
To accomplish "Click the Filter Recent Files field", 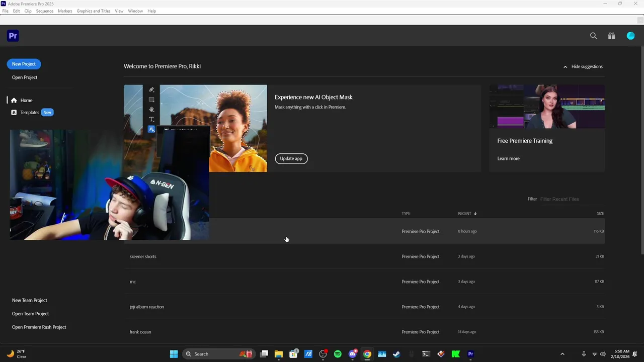I will [572, 199].
